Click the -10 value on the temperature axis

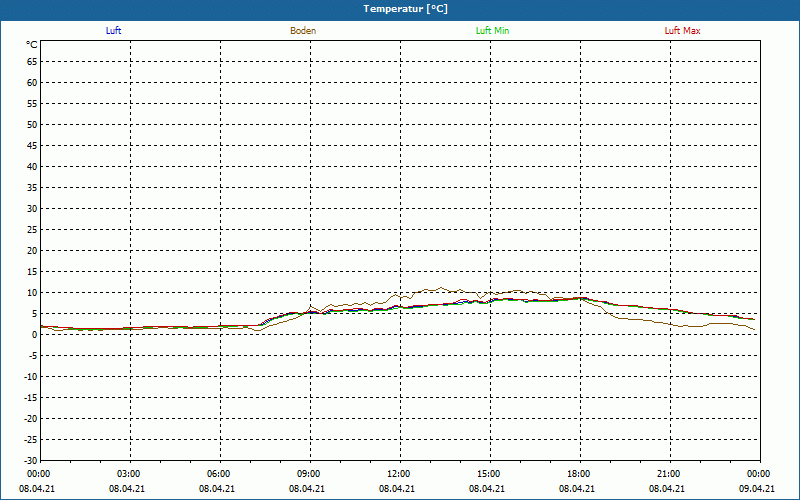coord(31,377)
